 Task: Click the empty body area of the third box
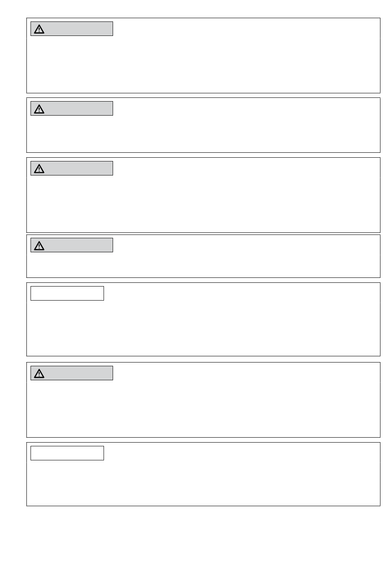click(203, 203)
